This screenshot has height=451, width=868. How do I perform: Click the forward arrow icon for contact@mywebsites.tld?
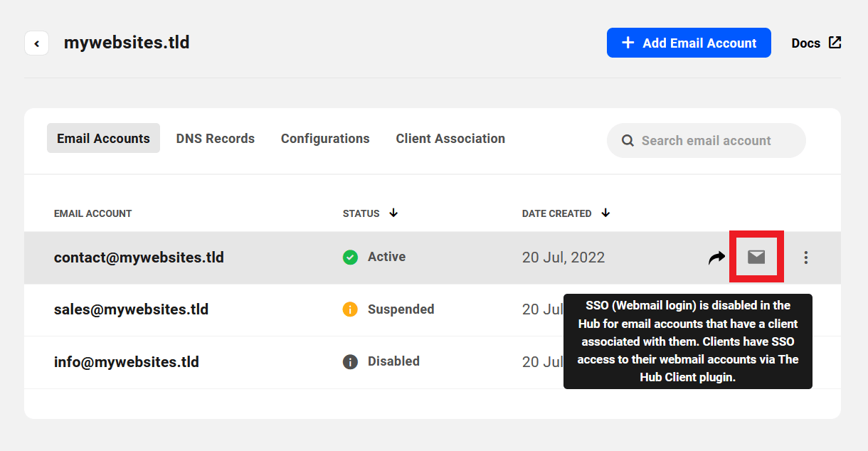point(716,257)
